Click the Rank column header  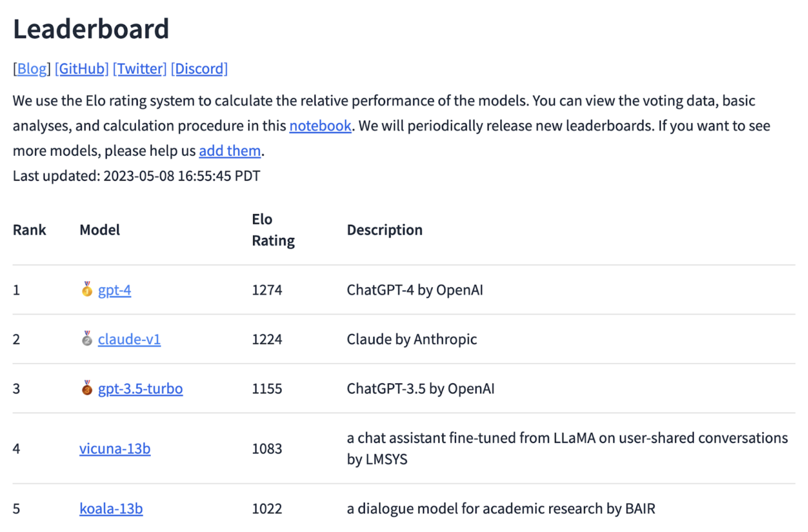coord(29,230)
